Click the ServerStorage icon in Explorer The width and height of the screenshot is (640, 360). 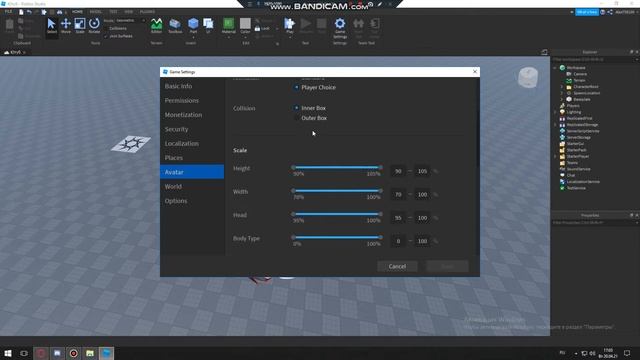click(x=562, y=137)
